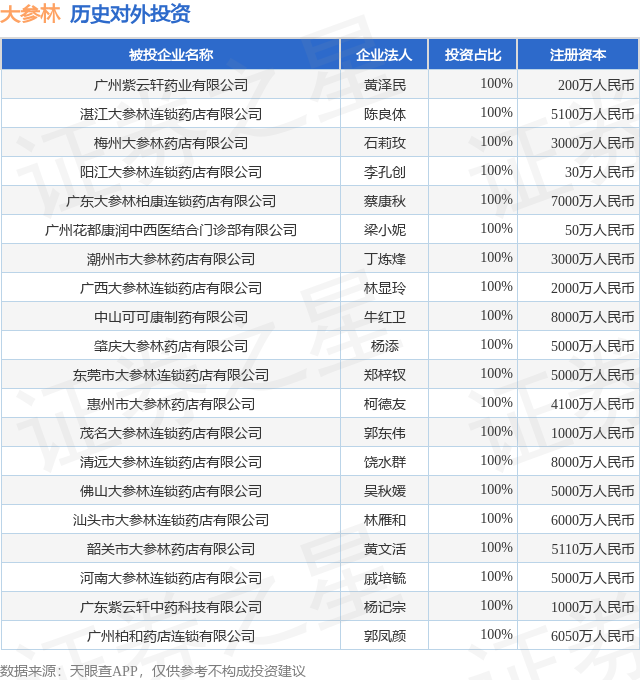Select 梅州大参林药店有限公司 row name
This screenshot has width=640, height=680.
pyautogui.click(x=171, y=143)
